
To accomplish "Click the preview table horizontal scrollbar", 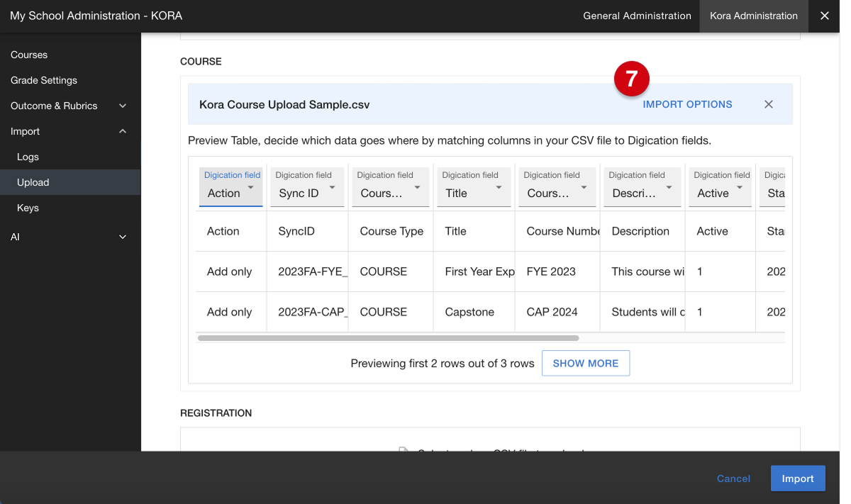I will pyautogui.click(x=388, y=338).
